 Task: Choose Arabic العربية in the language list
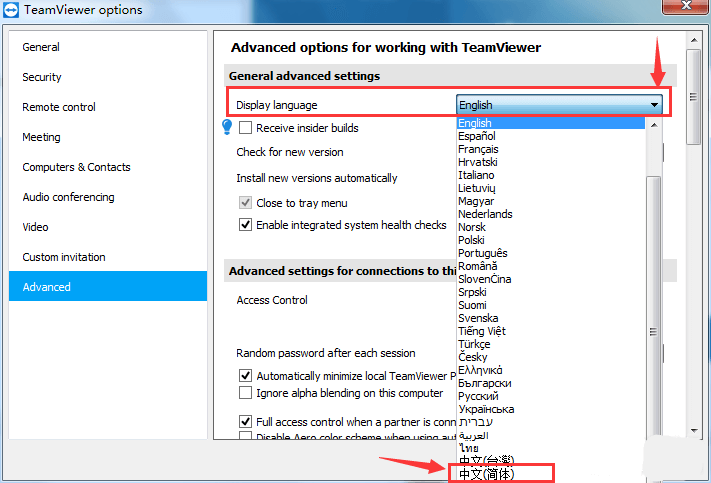tap(550, 435)
